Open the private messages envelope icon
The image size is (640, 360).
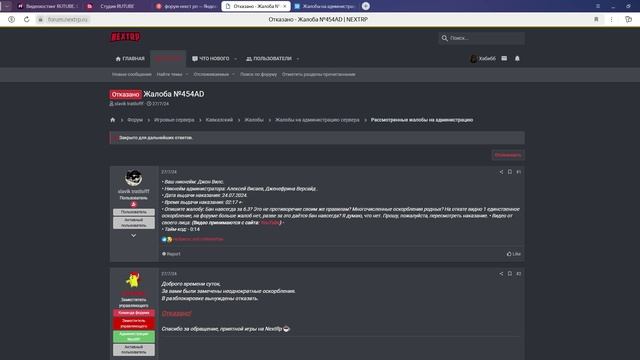pos(504,59)
